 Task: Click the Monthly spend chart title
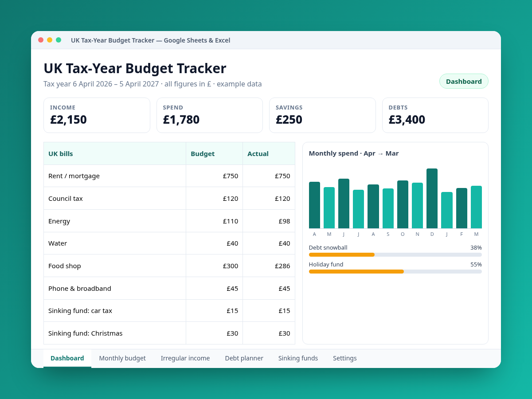click(x=354, y=153)
